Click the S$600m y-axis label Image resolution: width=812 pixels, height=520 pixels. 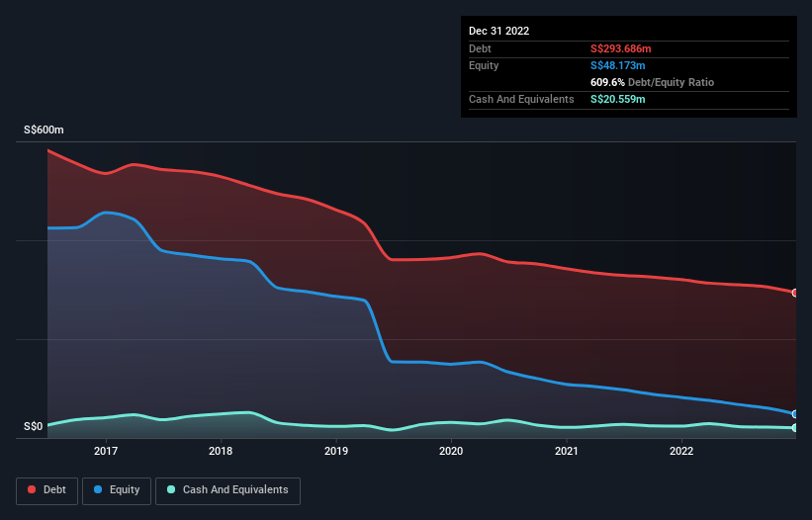[44, 130]
